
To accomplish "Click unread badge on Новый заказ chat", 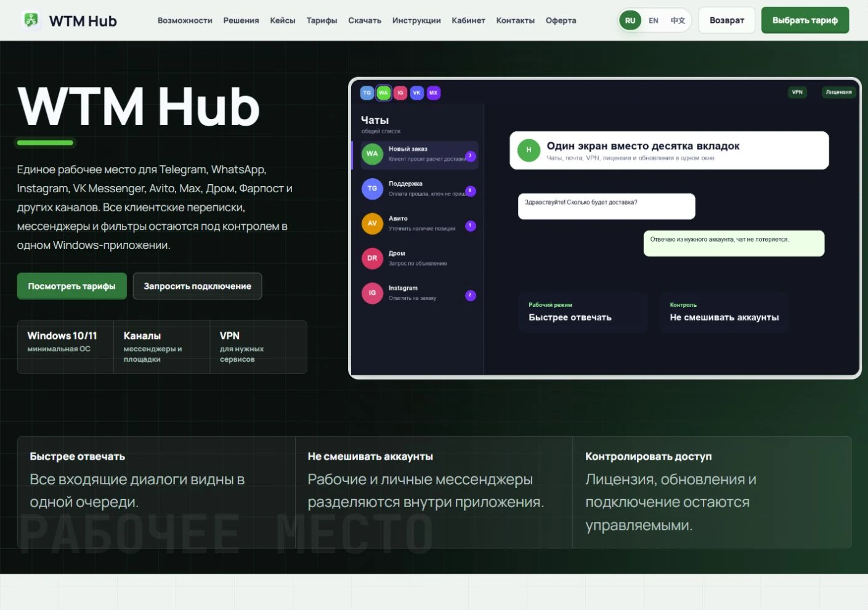I will click(470, 157).
